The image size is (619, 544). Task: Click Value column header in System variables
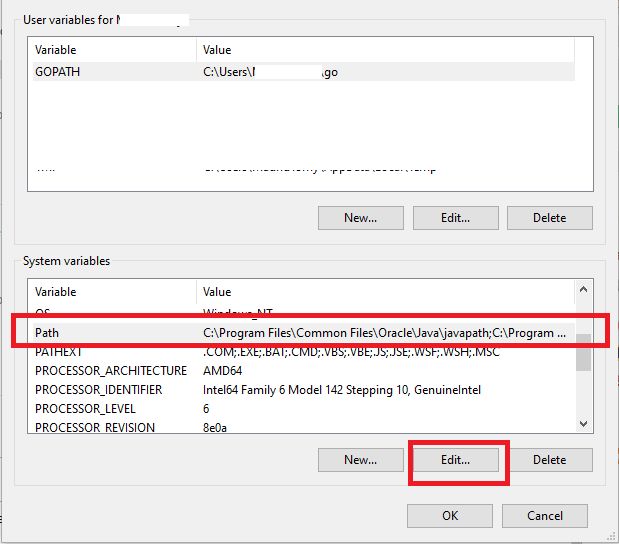[x=385, y=292]
